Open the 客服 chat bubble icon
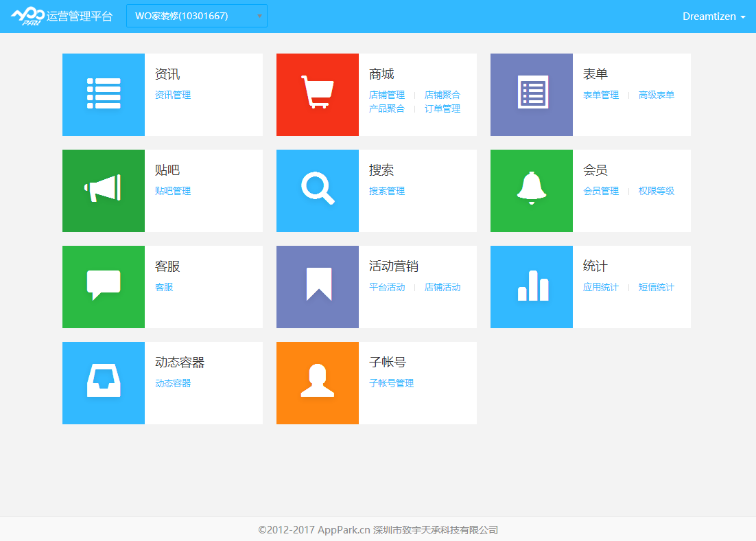Image resolution: width=756 pixels, height=541 pixels. [103, 286]
